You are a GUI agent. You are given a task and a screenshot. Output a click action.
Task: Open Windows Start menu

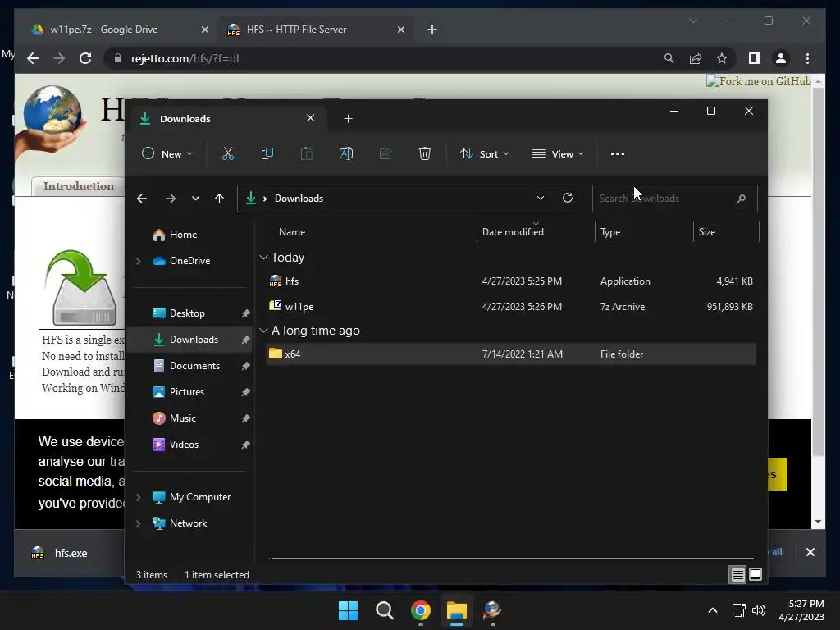pyautogui.click(x=348, y=610)
